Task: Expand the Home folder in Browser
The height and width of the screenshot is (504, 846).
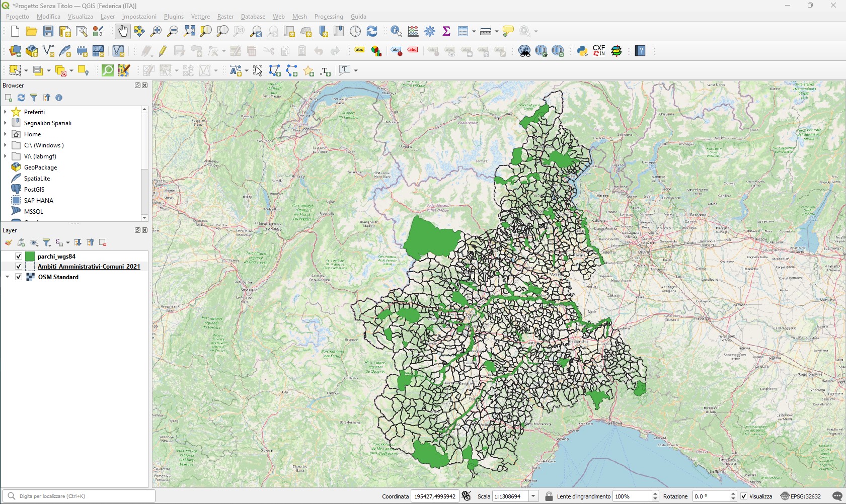Action: tap(6, 134)
